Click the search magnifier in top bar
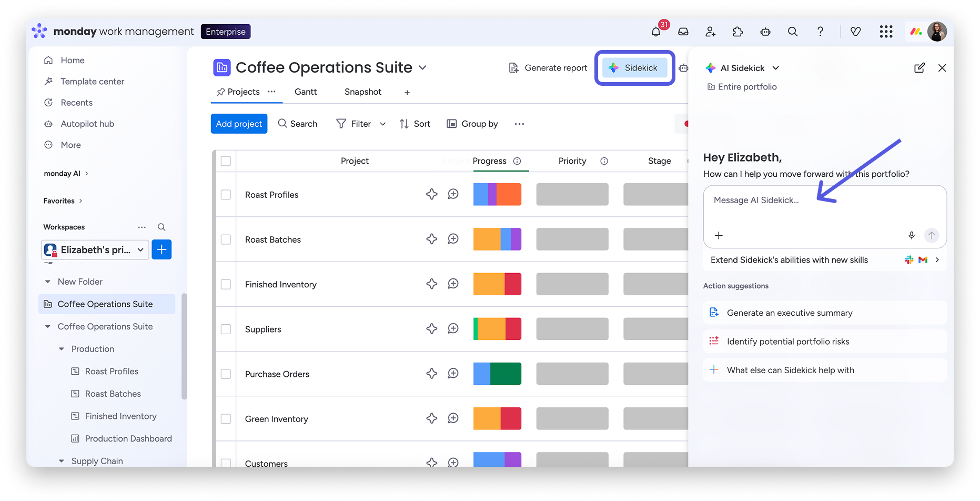Screen dimensions: 980x501 click(x=793, y=32)
